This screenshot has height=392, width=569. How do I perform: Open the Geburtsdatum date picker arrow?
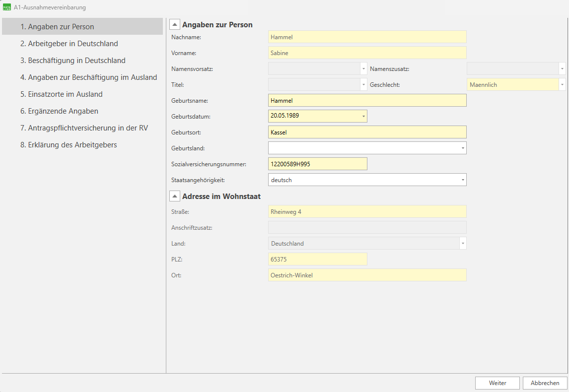coord(363,117)
